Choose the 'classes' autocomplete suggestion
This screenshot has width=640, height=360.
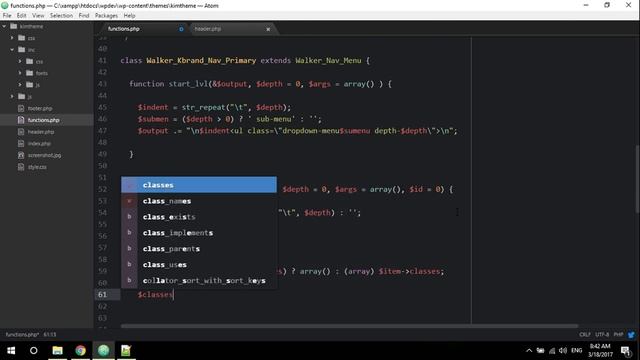[x=199, y=185]
